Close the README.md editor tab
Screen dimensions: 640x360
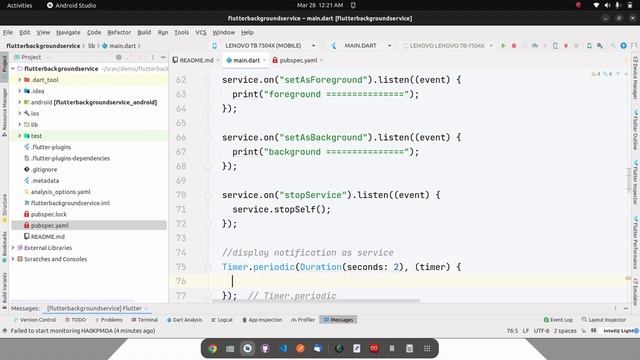pos(218,60)
